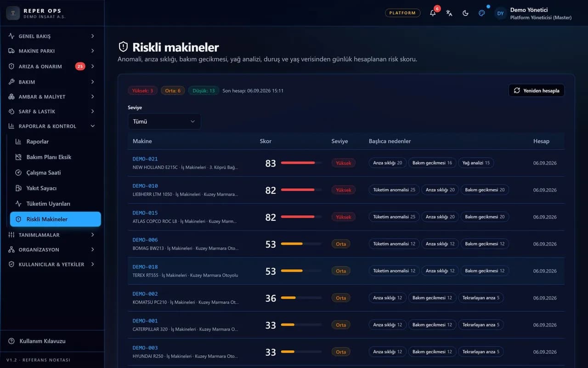Open the Kullanım Kılavuzu link
The image size is (588, 368).
coord(43,341)
